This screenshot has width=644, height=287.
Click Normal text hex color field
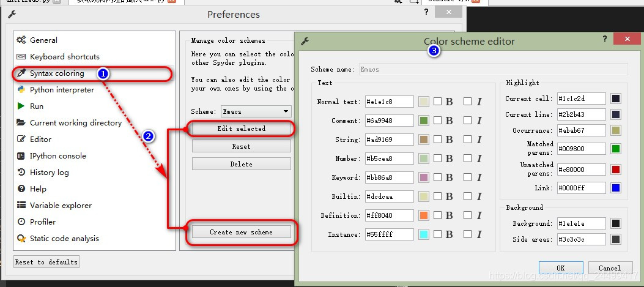390,102
